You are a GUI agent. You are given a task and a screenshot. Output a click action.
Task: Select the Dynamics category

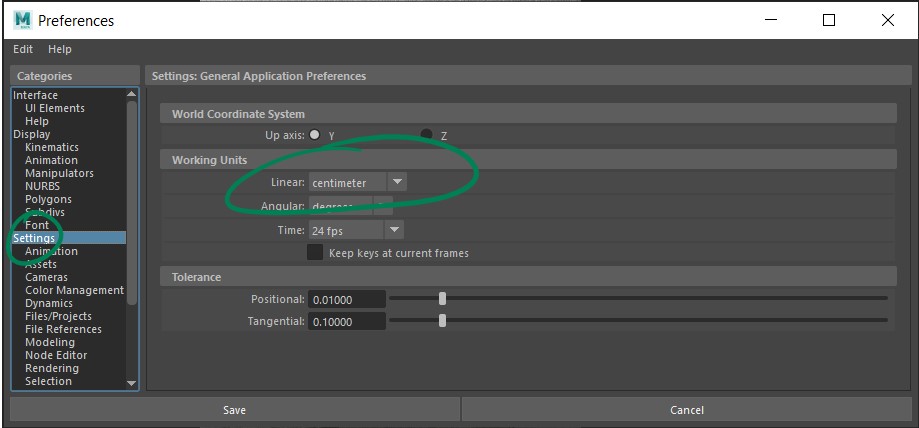49,303
